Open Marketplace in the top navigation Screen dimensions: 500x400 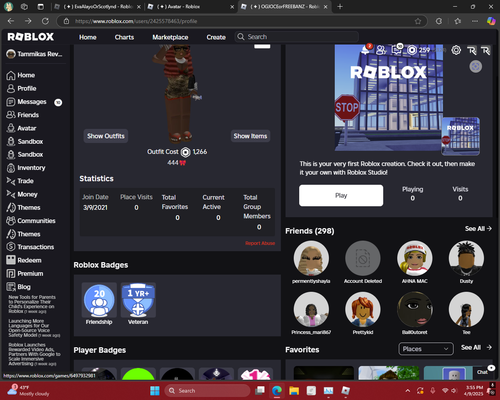[170, 37]
